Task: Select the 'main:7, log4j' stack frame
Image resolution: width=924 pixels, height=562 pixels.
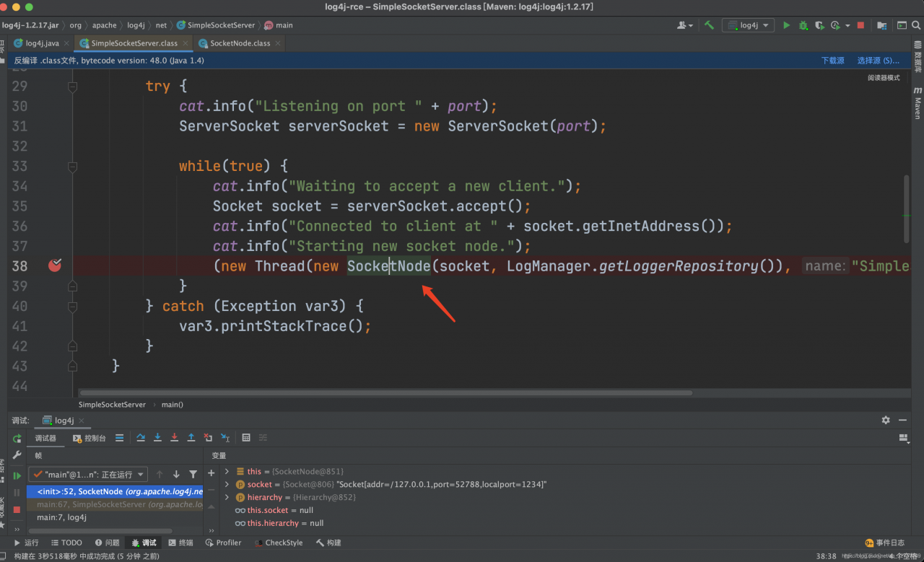Action: [115, 517]
